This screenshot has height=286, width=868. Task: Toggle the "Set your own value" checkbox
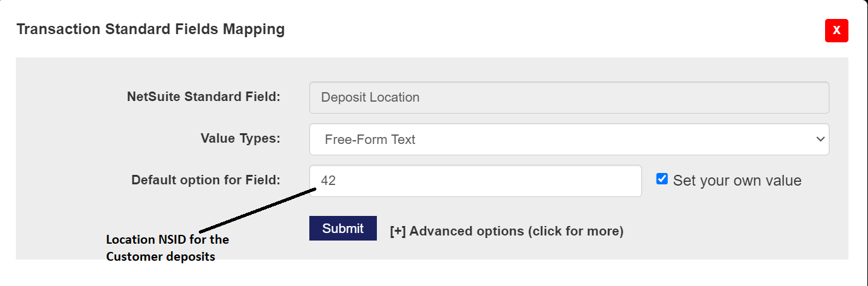662,179
